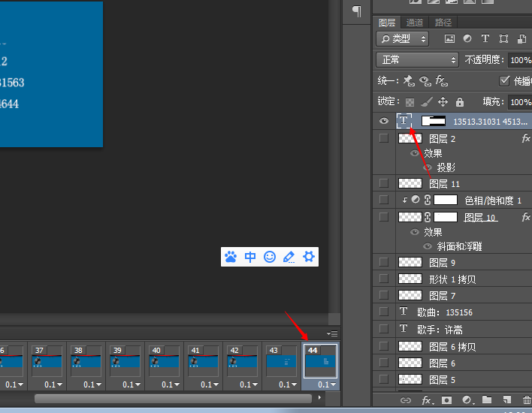Click the fill 100% value field
The height and width of the screenshot is (413, 532).
(x=520, y=102)
